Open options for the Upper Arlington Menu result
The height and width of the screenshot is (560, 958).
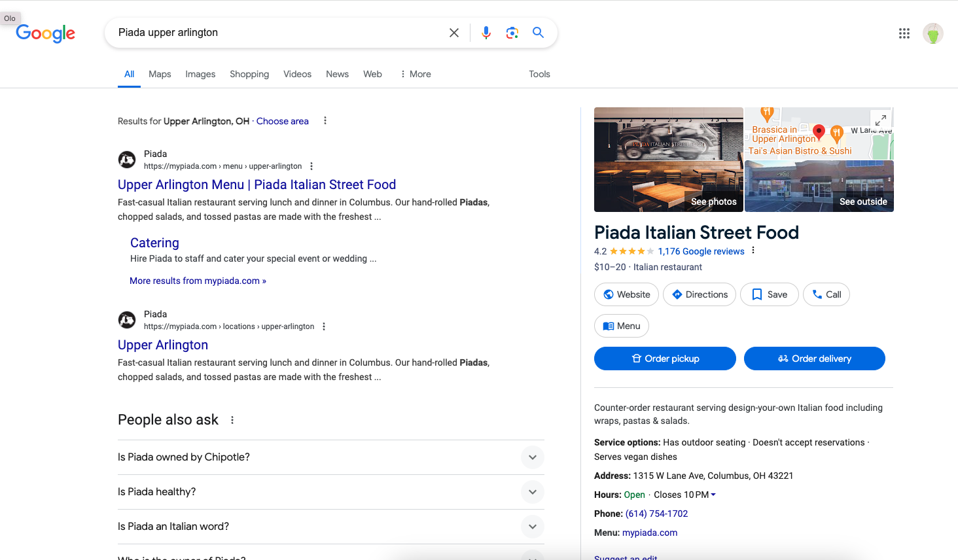pyautogui.click(x=311, y=166)
